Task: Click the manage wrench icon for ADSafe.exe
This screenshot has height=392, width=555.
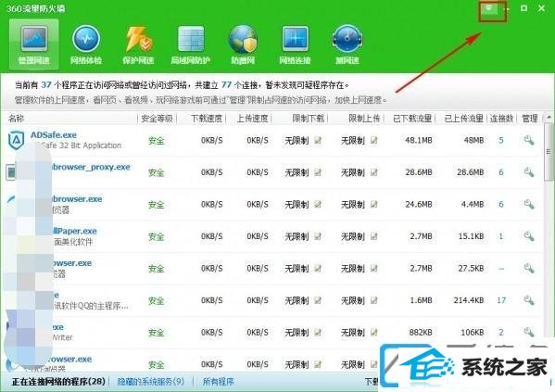Action: pos(529,140)
